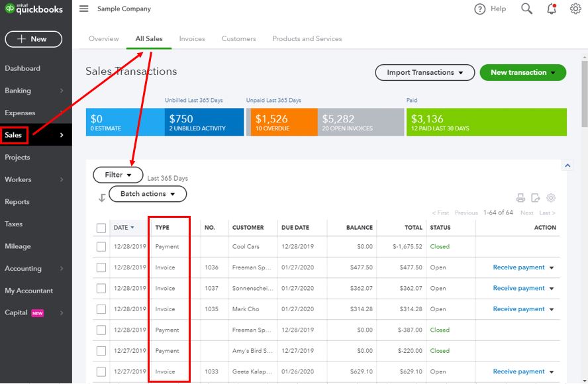Open the Filter dropdown
Image resolution: width=588 pixels, height=384 pixels.
118,175
